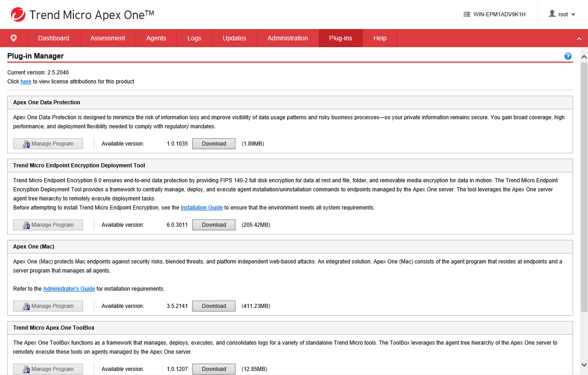Click Manage Program for Apex One Data Protection
Image resolution: width=588 pixels, height=375 pixels.
point(48,144)
